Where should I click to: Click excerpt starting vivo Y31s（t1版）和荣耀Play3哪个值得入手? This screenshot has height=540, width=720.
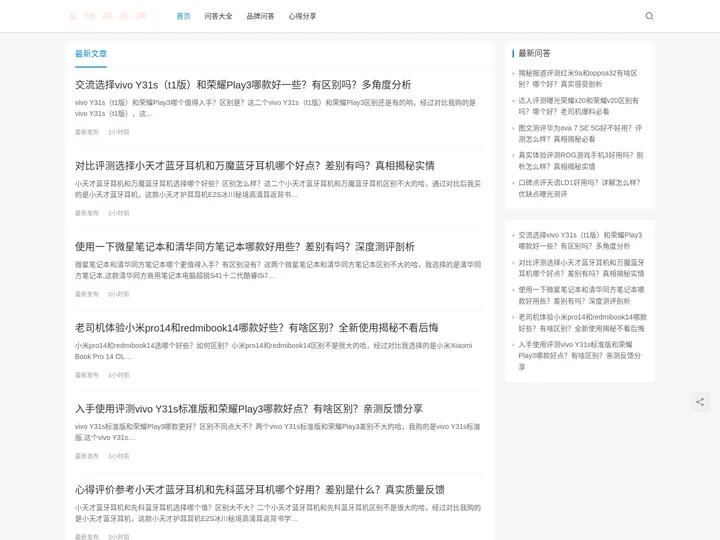coord(276,108)
